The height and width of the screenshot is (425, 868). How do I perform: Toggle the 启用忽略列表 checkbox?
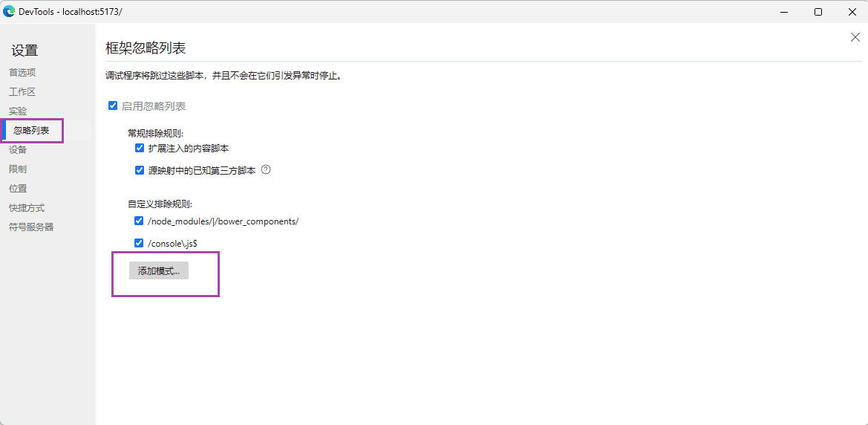113,106
